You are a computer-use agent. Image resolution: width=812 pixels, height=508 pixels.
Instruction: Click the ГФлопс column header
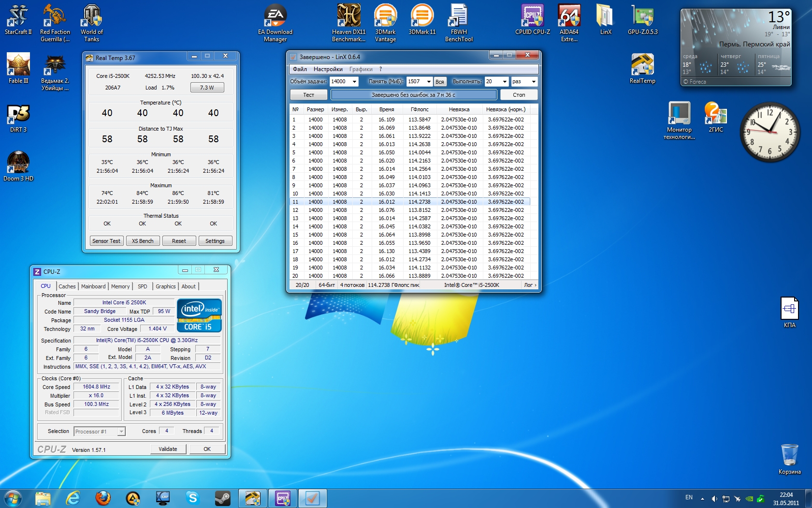click(420, 109)
